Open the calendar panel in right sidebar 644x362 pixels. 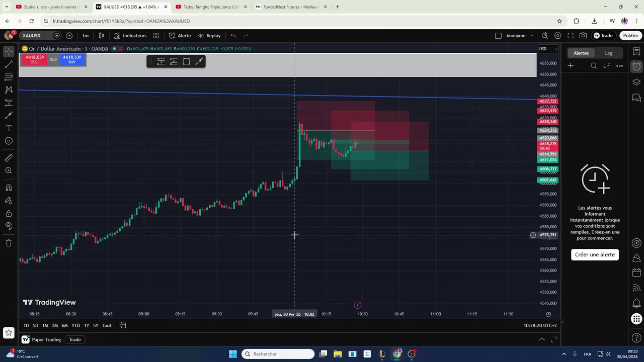pos(636,273)
